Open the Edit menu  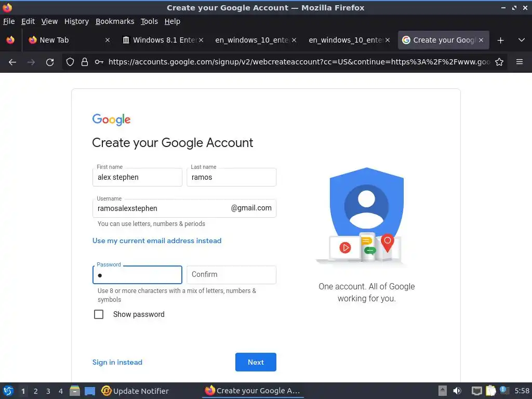point(28,21)
